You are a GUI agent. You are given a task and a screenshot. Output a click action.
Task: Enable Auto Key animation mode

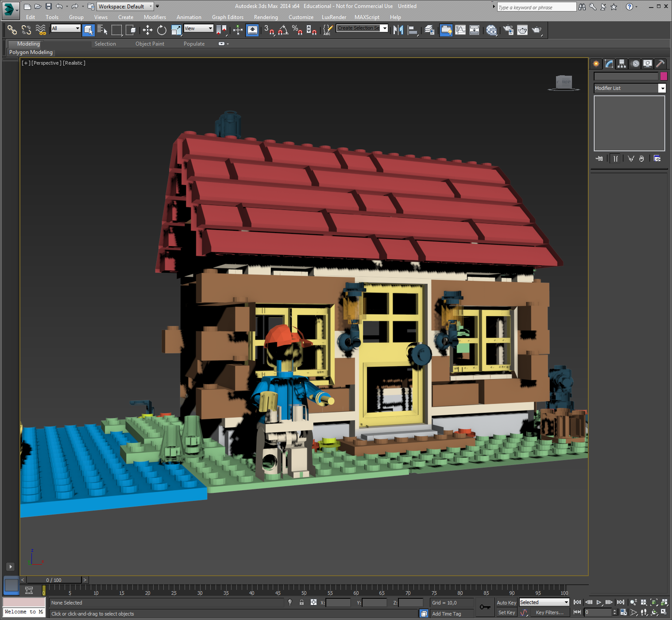tap(506, 602)
